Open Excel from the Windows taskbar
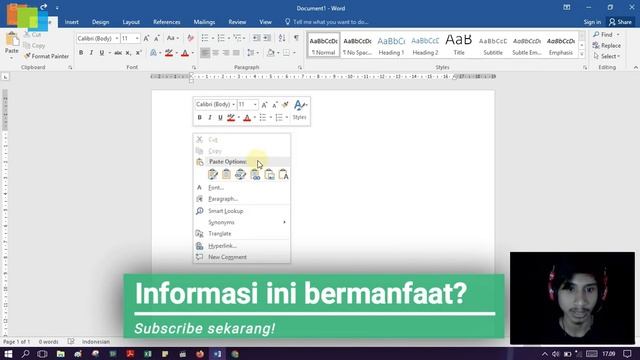 coord(148,354)
